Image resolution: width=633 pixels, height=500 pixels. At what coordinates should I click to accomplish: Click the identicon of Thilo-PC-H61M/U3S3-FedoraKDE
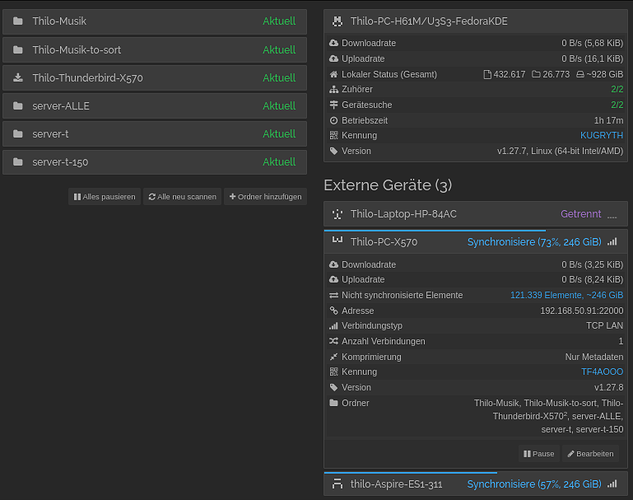337,21
